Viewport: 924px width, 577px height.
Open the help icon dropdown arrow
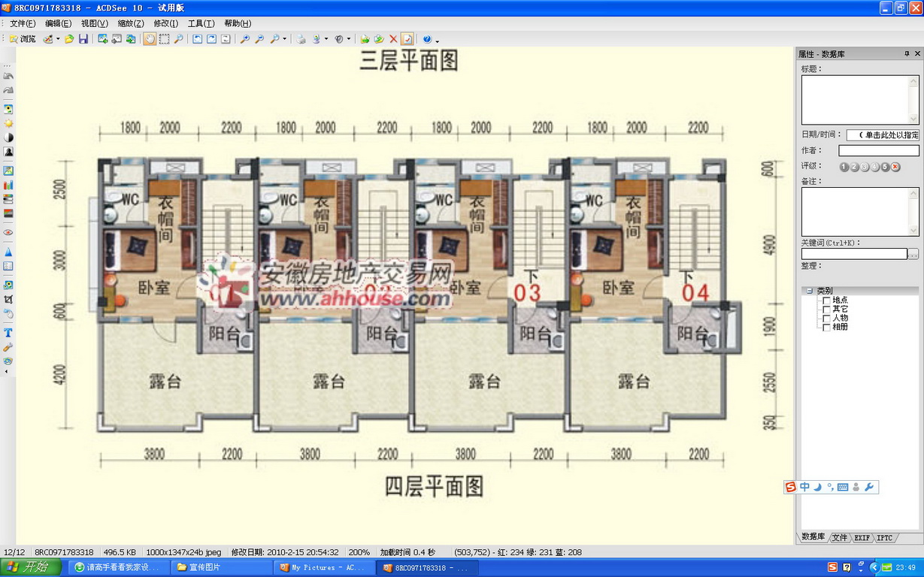click(437, 40)
